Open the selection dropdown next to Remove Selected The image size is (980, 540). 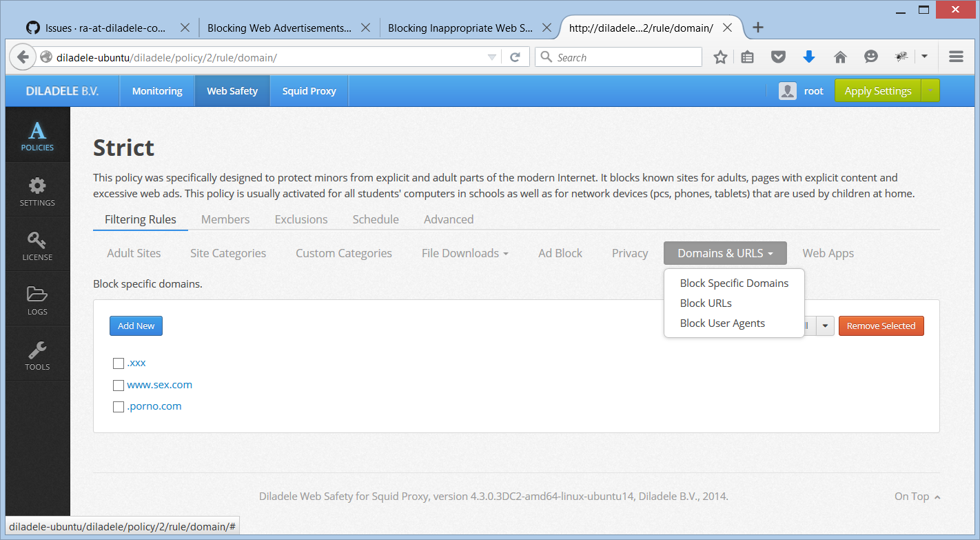pos(826,326)
